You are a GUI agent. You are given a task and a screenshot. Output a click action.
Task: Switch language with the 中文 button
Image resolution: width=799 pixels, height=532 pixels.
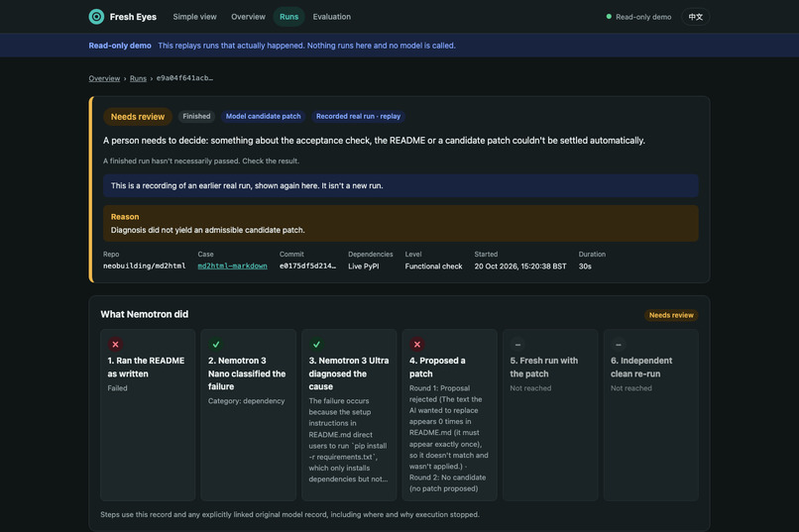696,17
